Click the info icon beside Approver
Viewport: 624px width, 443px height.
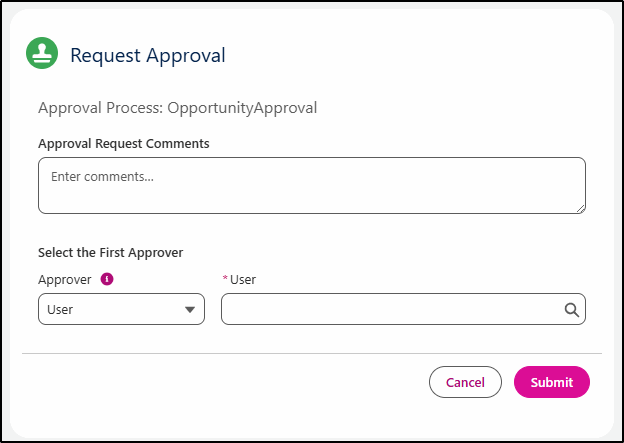[x=107, y=279]
